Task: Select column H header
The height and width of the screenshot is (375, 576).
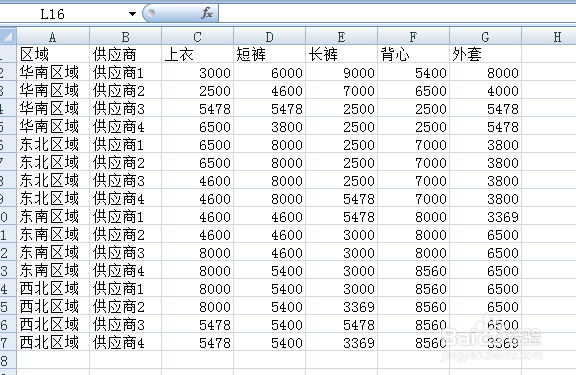Action: pyautogui.click(x=549, y=37)
